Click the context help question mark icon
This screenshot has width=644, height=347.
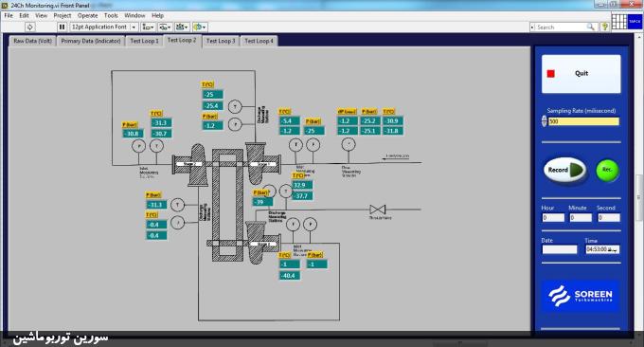604,27
